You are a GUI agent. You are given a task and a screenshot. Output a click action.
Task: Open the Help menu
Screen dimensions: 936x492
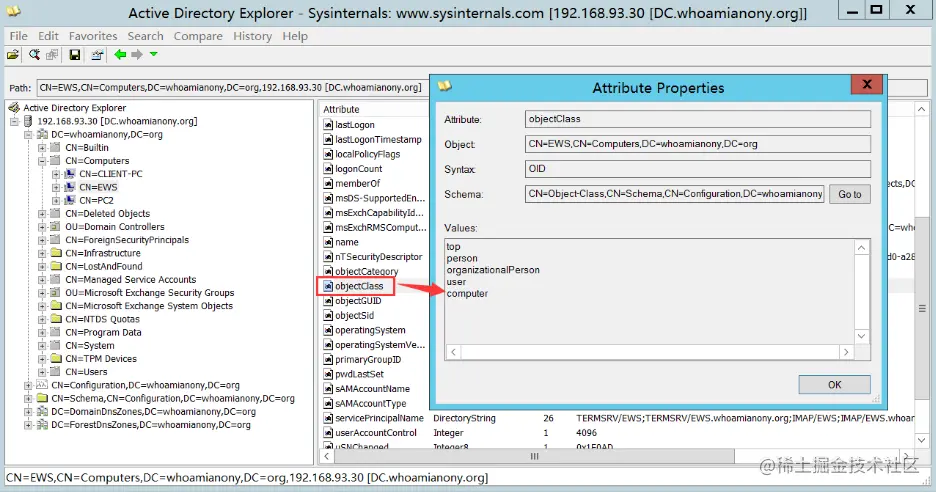pyautogui.click(x=295, y=36)
